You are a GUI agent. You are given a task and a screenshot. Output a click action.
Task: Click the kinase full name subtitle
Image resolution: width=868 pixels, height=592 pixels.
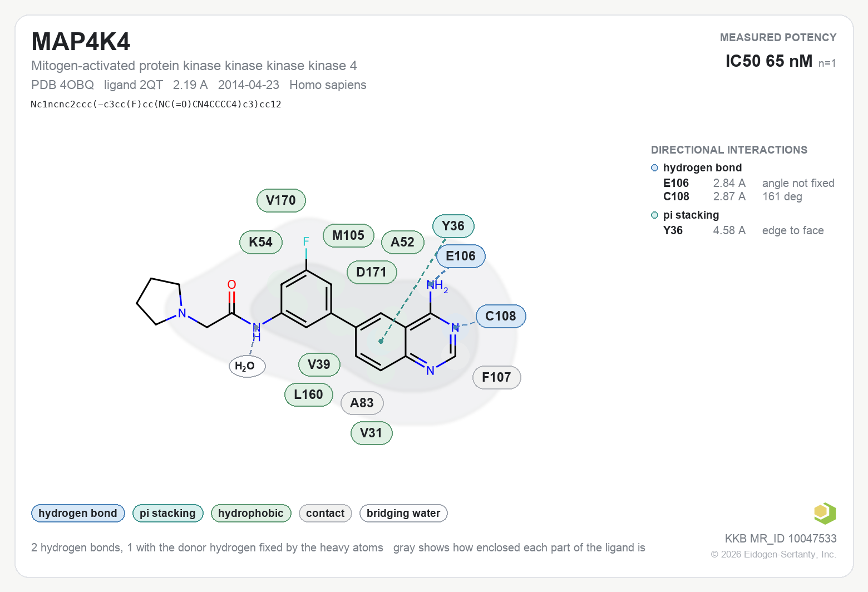[x=194, y=66]
